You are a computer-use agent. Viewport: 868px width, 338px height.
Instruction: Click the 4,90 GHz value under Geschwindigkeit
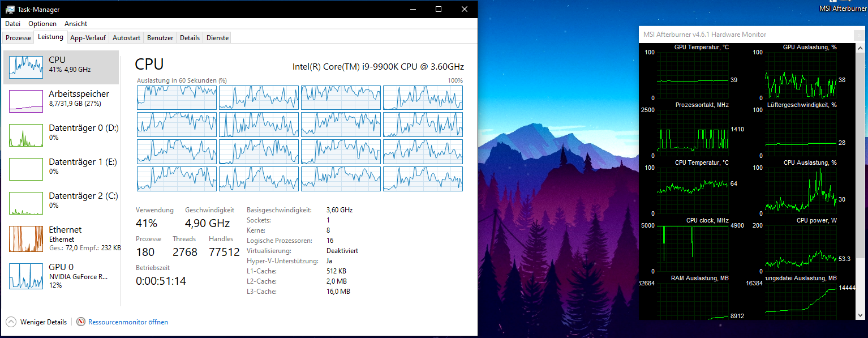pos(208,223)
